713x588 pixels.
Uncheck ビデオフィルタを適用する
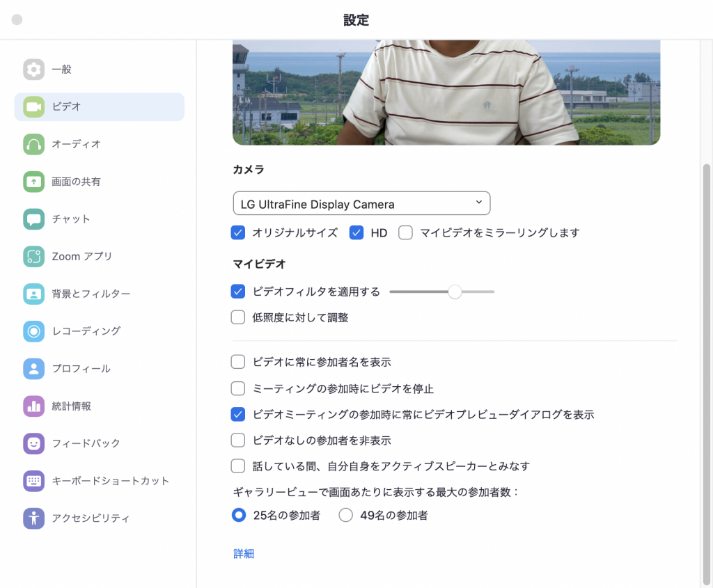[238, 292]
